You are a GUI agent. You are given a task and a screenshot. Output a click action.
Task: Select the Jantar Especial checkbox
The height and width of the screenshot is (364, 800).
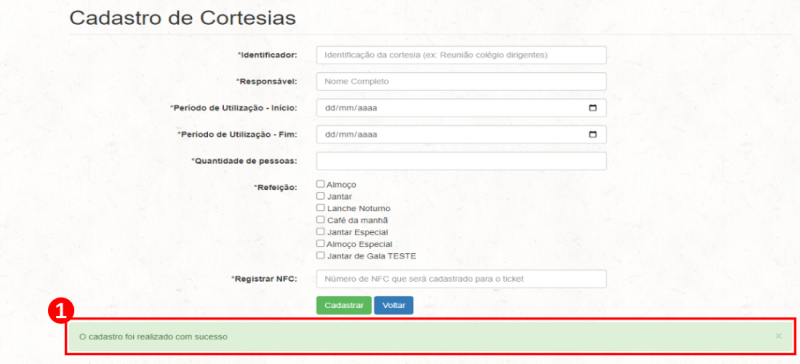(320, 231)
